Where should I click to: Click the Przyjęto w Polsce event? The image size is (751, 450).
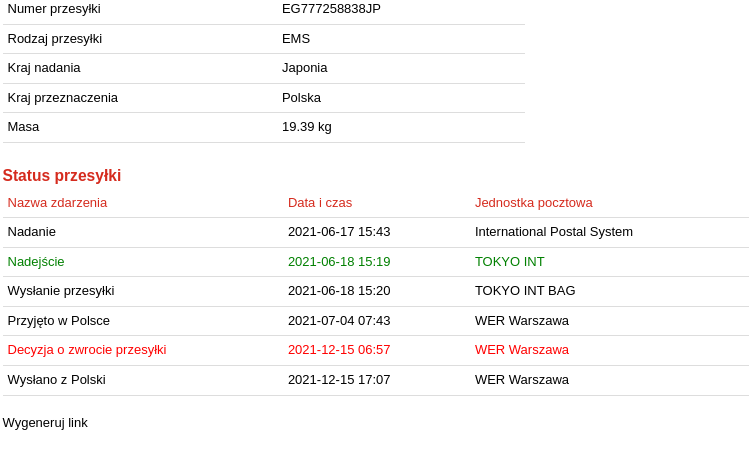pos(59,321)
